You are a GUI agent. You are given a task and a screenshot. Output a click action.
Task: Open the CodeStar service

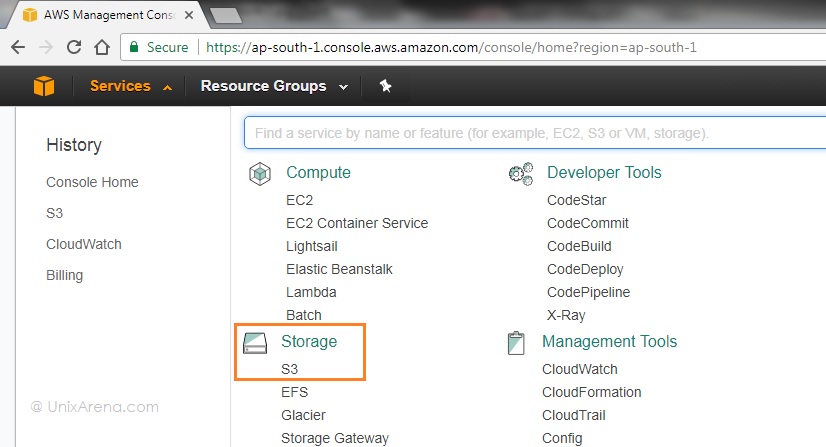click(x=576, y=200)
